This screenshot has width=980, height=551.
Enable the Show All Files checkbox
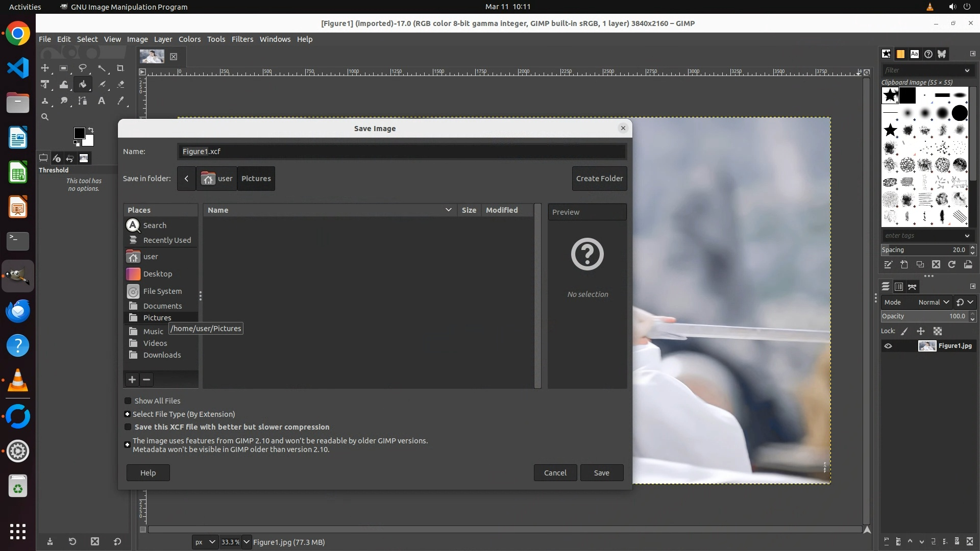pyautogui.click(x=128, y=401)
